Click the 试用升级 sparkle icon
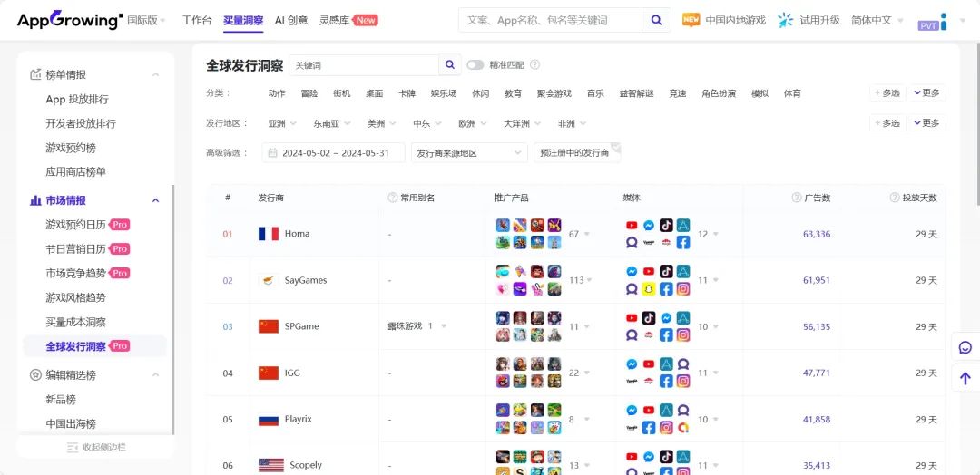 click(x=786, y=20)
